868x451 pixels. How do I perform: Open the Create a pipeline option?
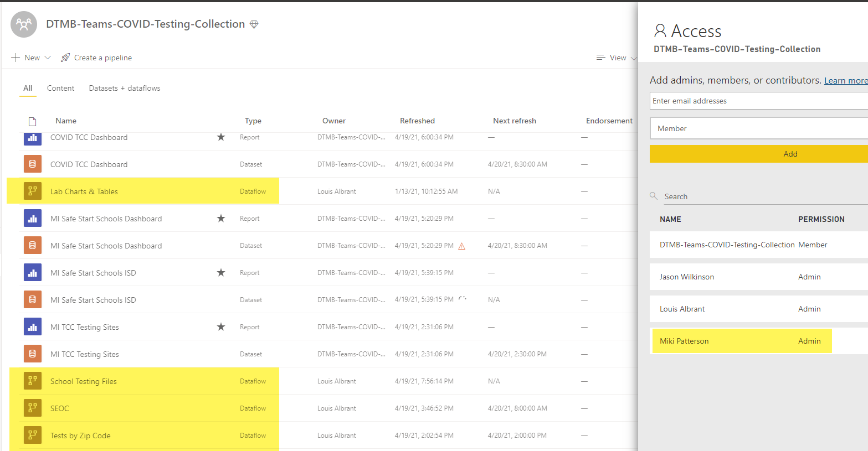click(96, 58)
